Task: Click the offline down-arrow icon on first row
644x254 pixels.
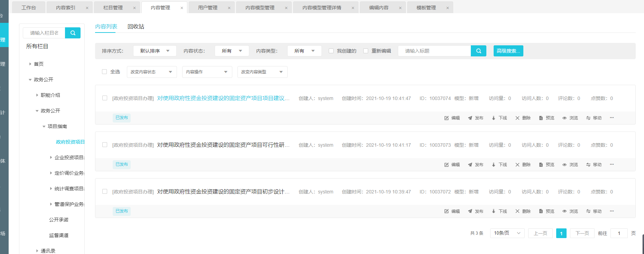Action: (494, 118)
